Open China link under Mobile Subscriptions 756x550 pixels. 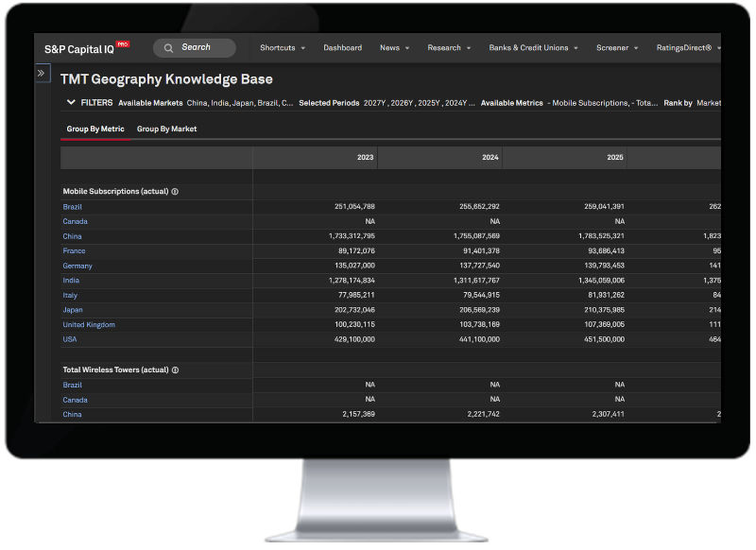[x=73, y=236]
